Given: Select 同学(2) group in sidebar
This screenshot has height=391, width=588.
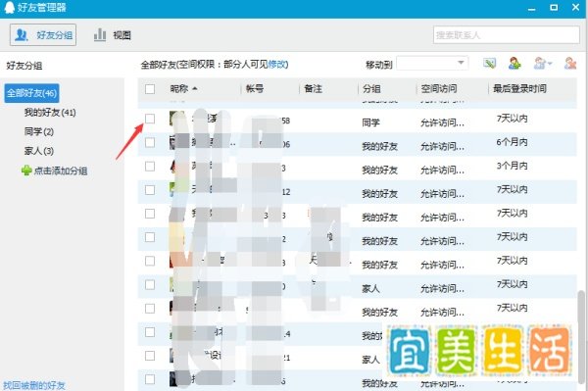Looking at the screenshot, I should coord(38,131).
